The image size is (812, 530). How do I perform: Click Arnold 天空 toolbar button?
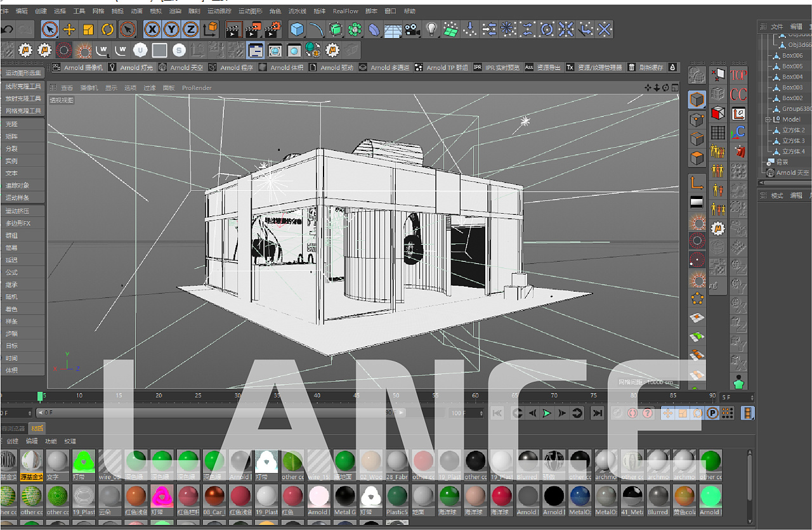[181, 67]
